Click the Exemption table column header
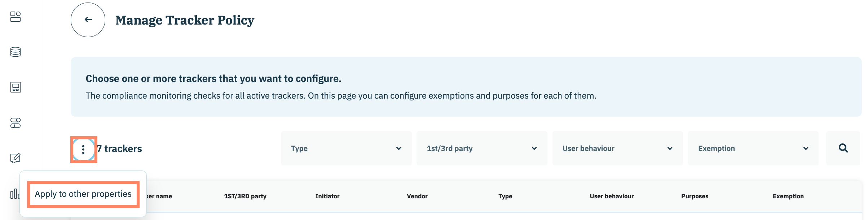868x220 pixels. pos(788,196)
